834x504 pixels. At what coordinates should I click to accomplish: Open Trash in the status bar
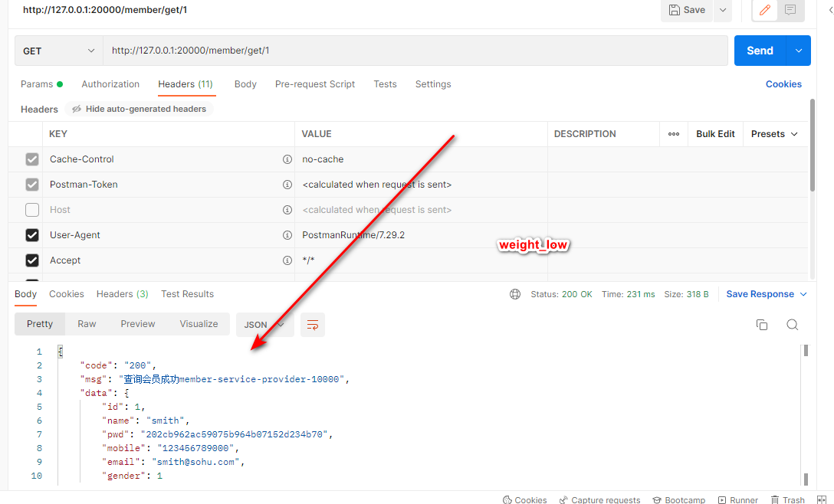pyautogui.click(x=788, y=499)
